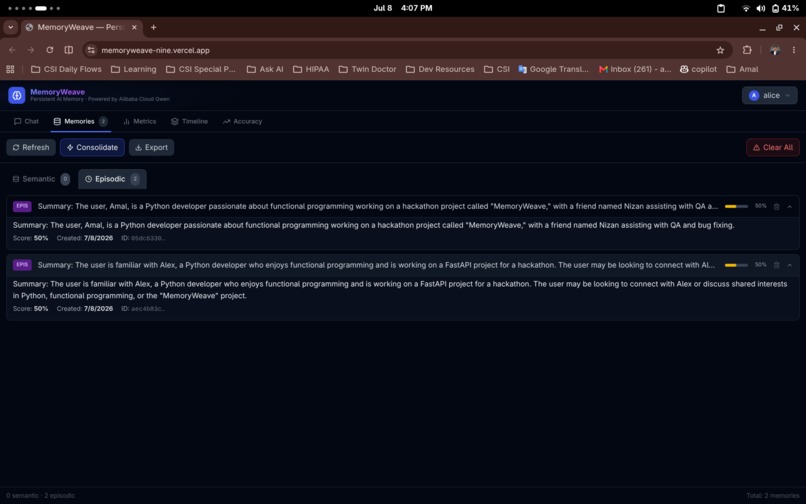Click the EPIS badge on Alex memory
The width and height of the screenshot is (806, 504).
[22, 265]
